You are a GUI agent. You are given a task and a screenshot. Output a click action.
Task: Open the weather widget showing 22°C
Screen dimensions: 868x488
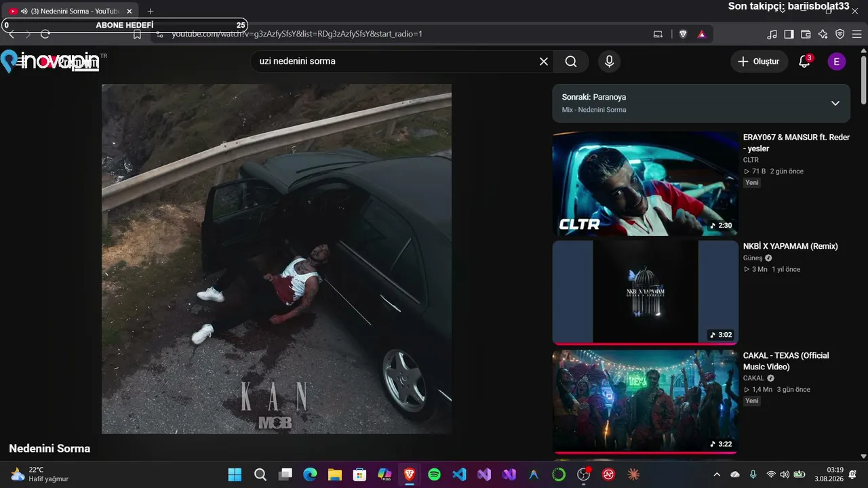(41, 474)
